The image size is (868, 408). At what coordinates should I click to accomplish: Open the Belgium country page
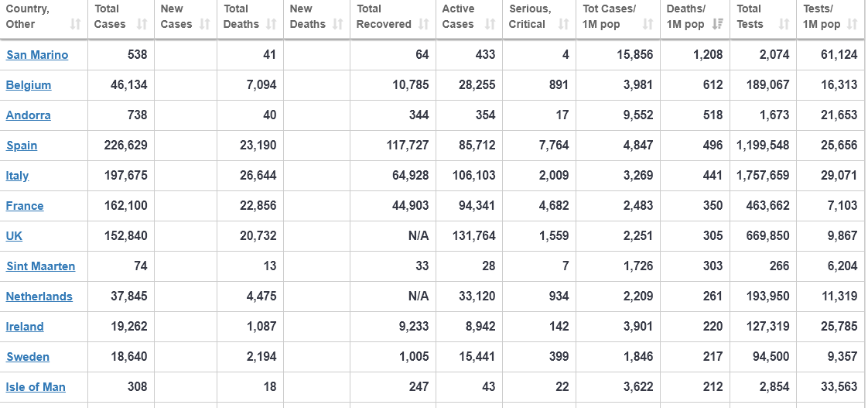(x=28, y=85)
